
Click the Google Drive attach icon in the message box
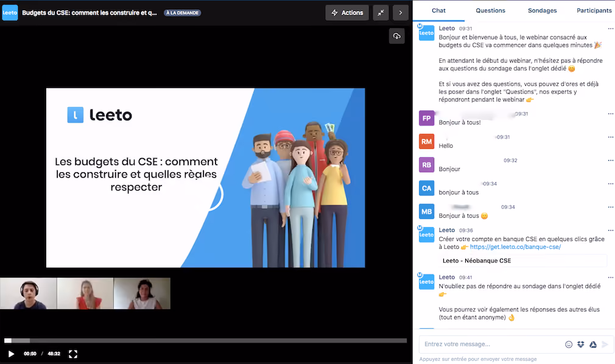(x=592, y=345)
